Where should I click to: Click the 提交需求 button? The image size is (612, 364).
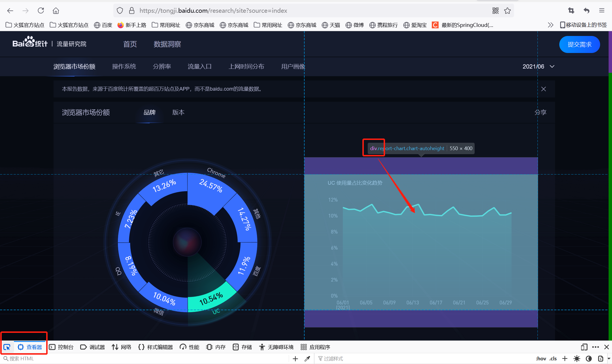(579, 44)
